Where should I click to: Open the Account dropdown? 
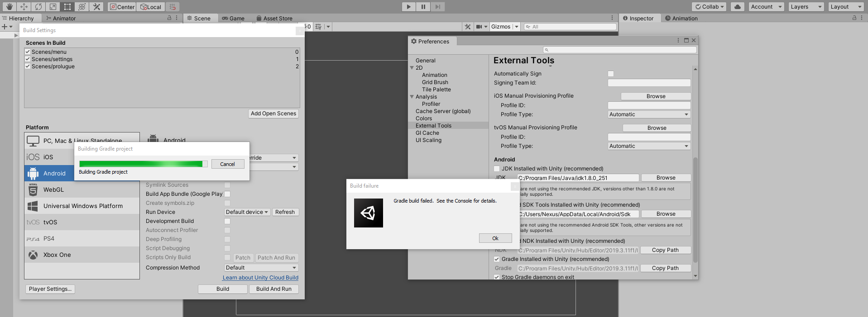pyautogui.click(x=766, y=7)
